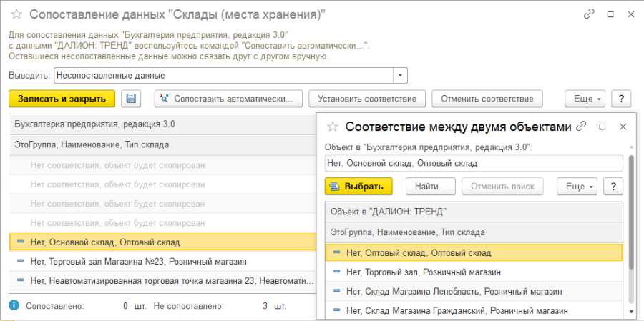644x321 pixels.
Task: Click 'Найти...' button in dialog
Action: 431,187
